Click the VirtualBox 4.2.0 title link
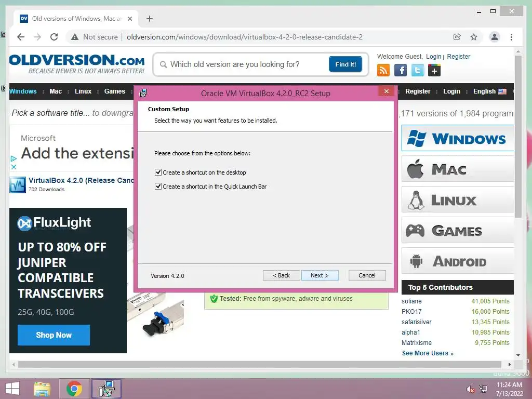The height and width of the screenshot is (399, 532). pyautogui.click(x=81, y=180)
